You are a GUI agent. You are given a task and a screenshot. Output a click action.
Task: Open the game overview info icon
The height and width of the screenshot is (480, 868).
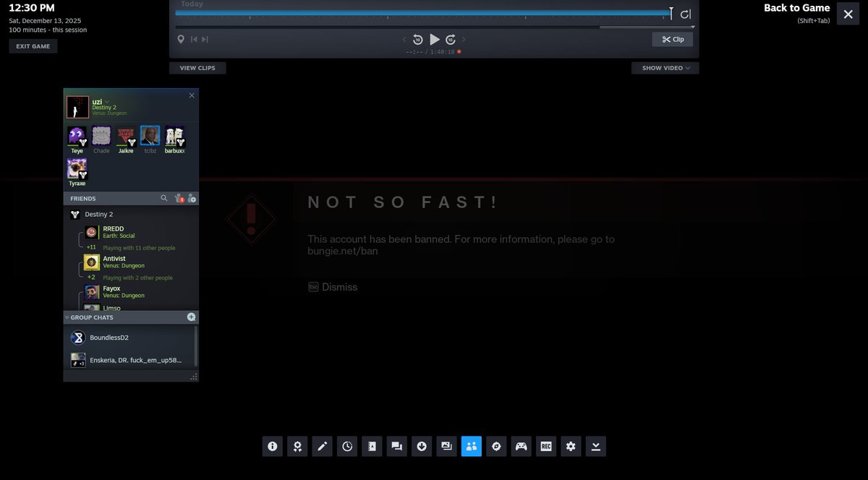[272, 446]
